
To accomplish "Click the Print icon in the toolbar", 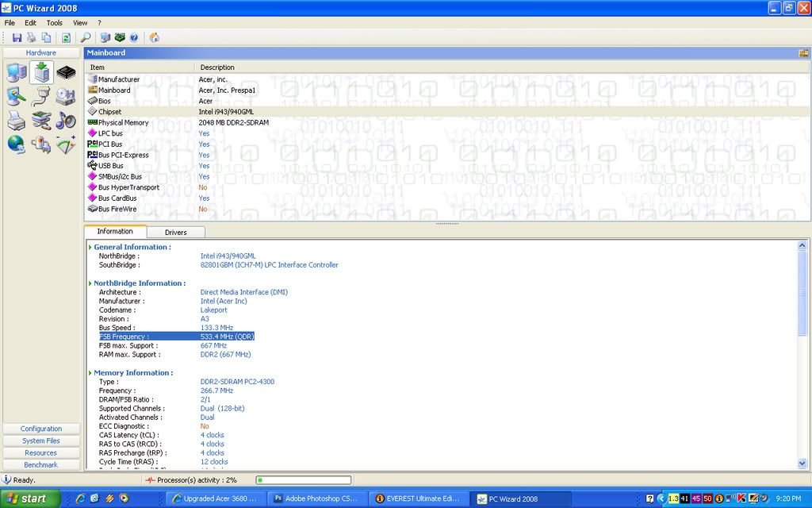I will (32, 38).
